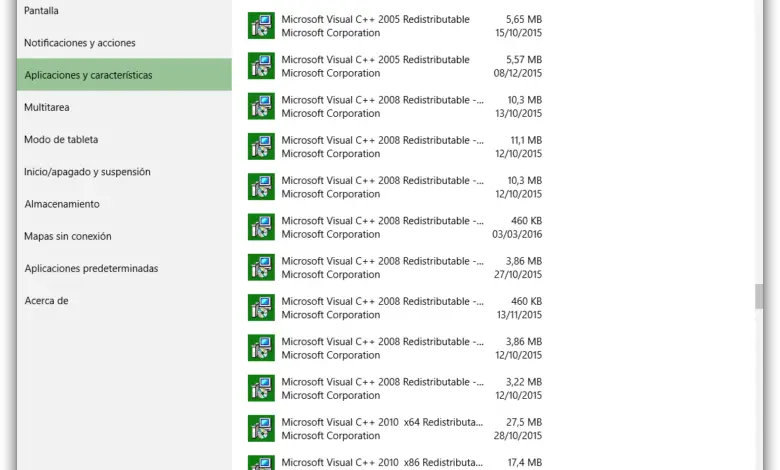Click the date 13/10/2015
Image resolution: width=780 pixels, height=470 pixels.
point(518,113)
